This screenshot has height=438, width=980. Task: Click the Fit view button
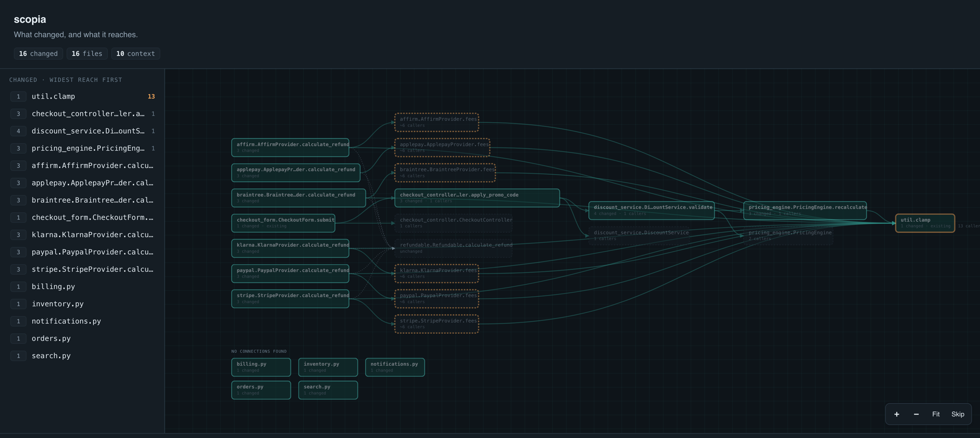(936, 414)
